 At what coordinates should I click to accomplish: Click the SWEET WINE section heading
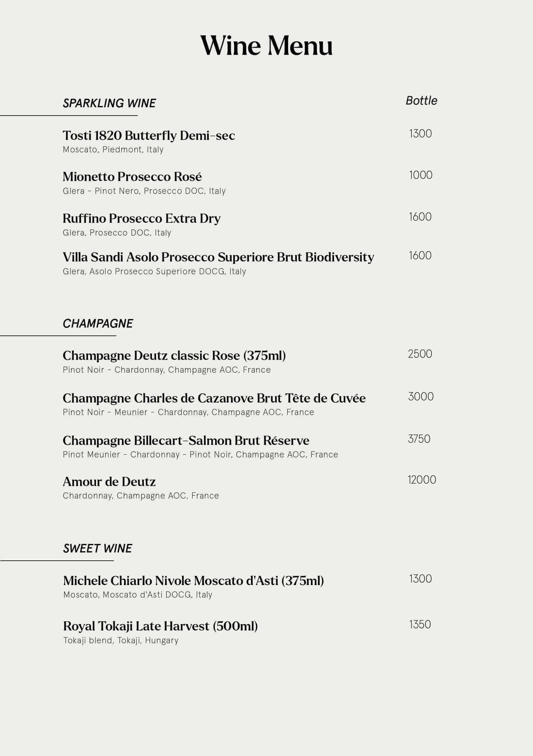pyautogui.click(x=98, y=548)
